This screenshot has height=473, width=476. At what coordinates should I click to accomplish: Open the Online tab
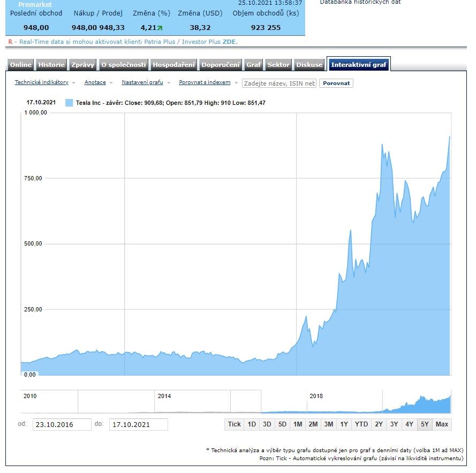coord(21,65)
